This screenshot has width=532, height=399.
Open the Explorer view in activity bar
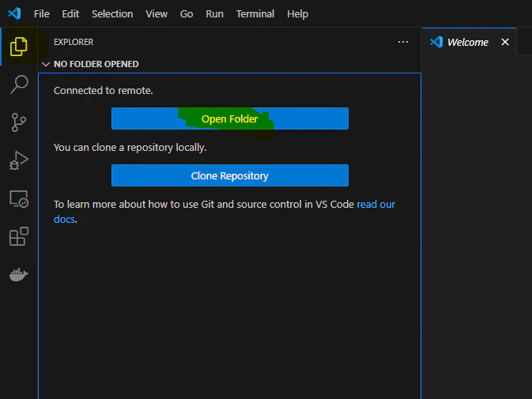tap(19, 47)
